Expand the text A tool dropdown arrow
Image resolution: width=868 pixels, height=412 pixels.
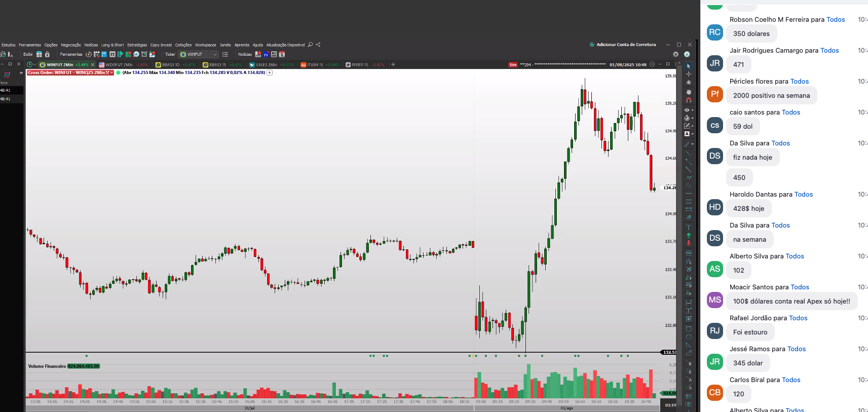coord(692,134)
